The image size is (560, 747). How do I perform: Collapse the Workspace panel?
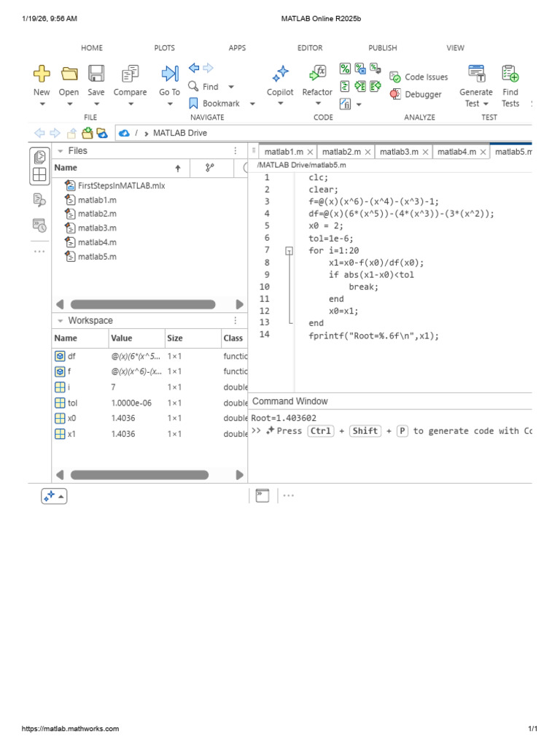pyautogui.click(x=61, y=321)
